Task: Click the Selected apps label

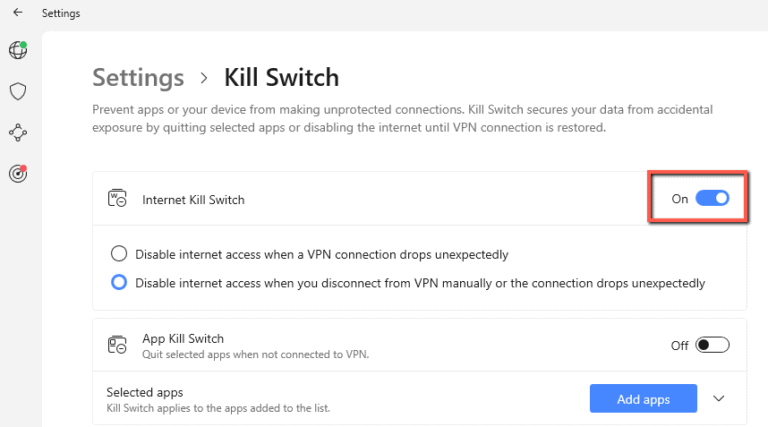Action: click(145, 392)
